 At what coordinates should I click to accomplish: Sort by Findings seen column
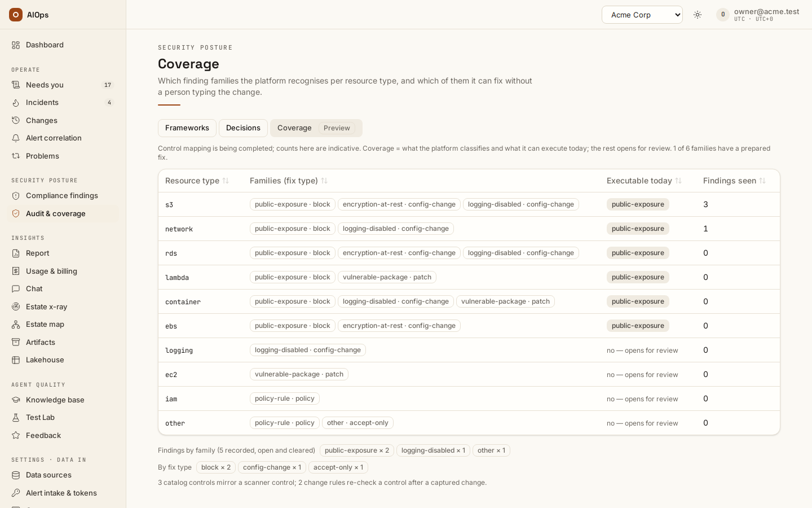(735, 181)
